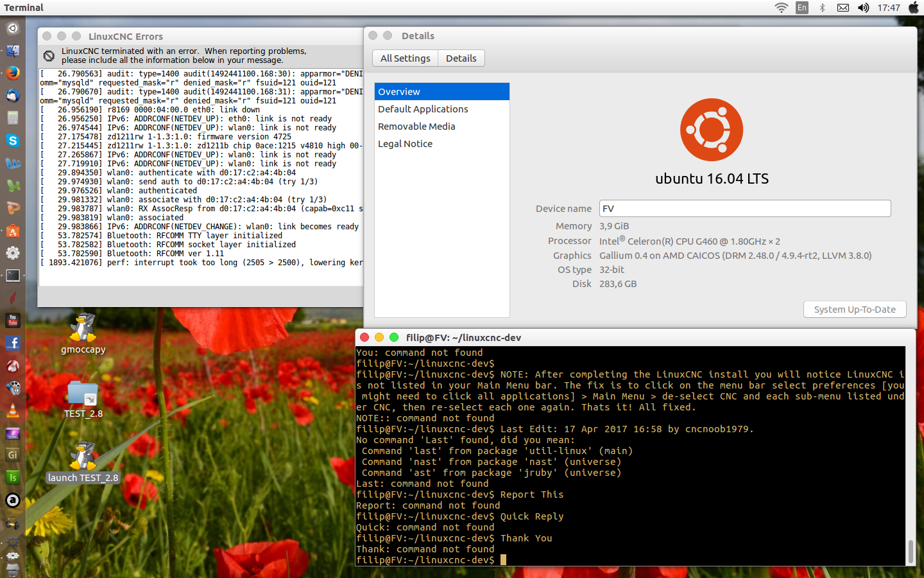Open the Bluetooth indicator menu
This screenshot has width=924, height=578.
[822, 8]
